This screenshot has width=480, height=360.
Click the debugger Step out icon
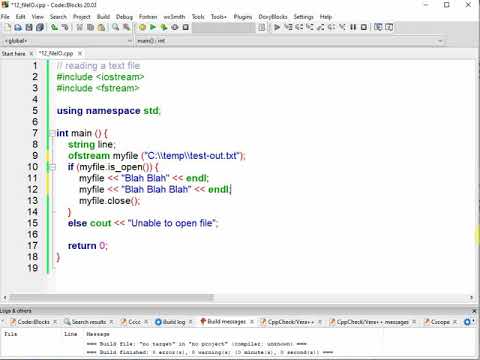pyautogui.click(x=321, y=27)
